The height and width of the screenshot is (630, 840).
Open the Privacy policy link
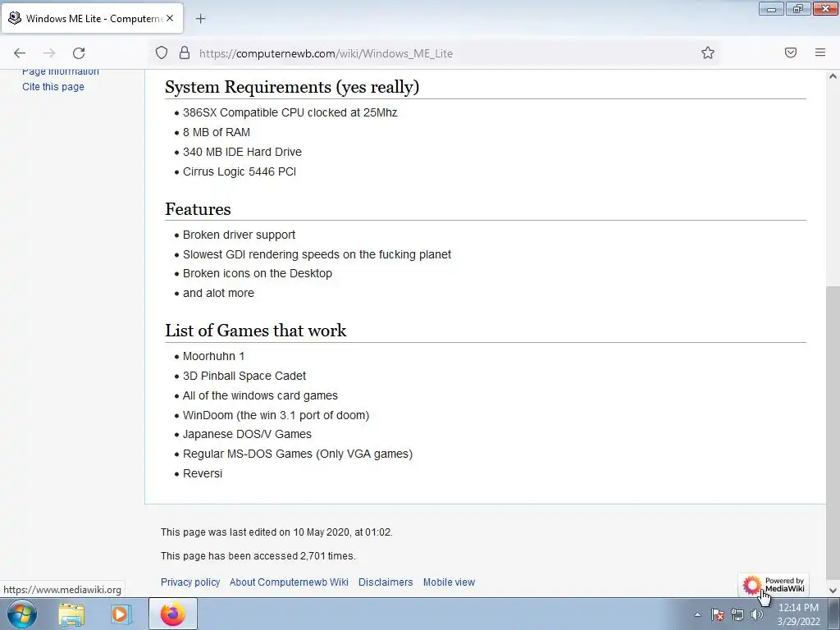tap(190, 582)
